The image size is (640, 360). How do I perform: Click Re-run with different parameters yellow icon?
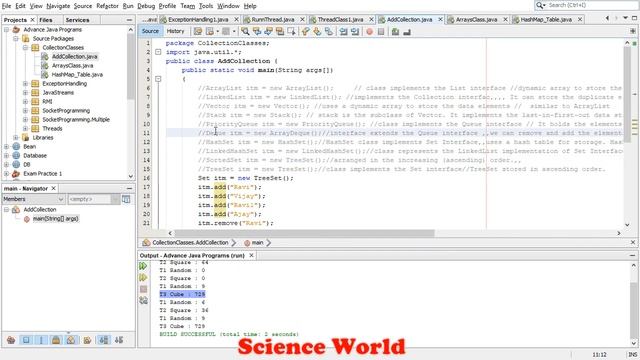coord(143,278)
